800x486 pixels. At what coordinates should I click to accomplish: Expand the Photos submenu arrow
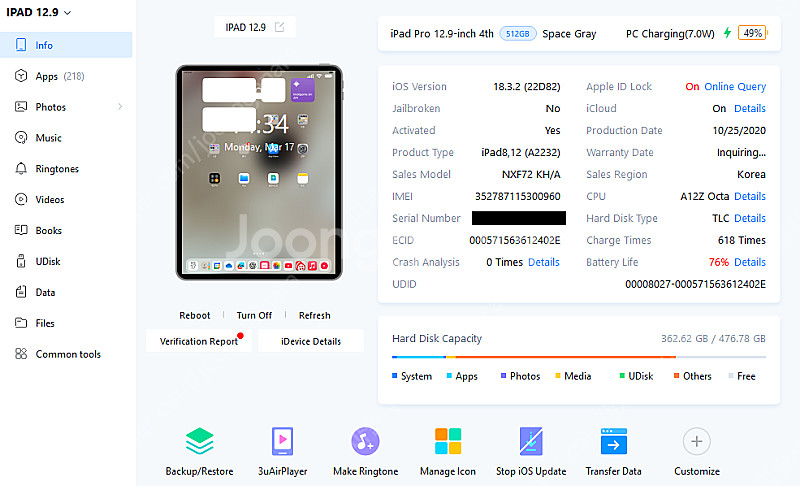120,107
